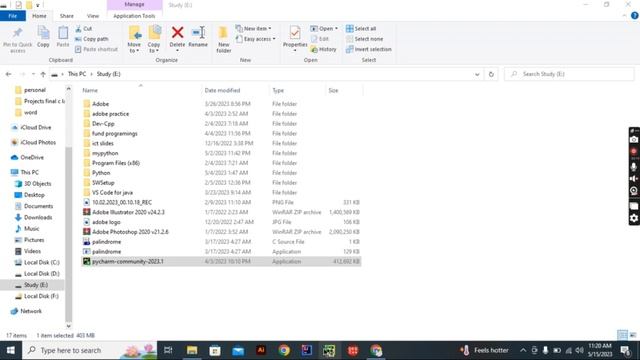
Task: Click Copy path in the ribbon
Action: coord(92,39)
